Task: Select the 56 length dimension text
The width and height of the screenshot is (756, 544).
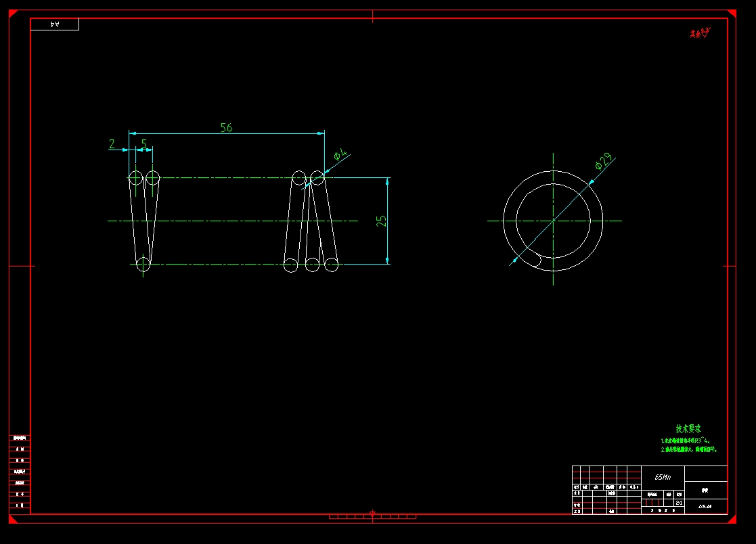Action: pyautogui.click(x=226, y=128)
